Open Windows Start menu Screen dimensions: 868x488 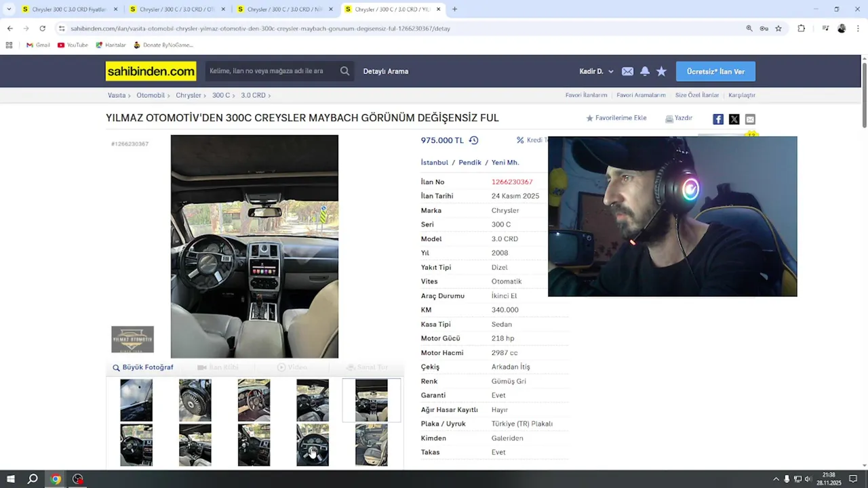[11, 479]
